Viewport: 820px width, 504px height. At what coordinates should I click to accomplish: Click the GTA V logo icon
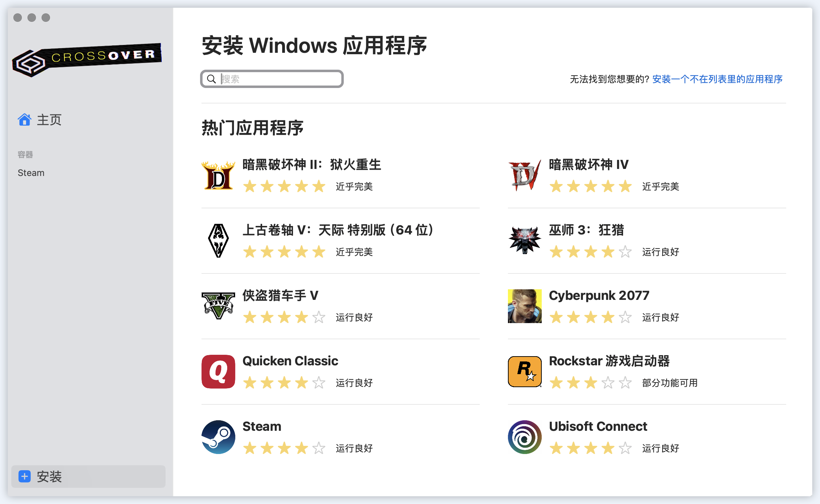pos(218,306)
